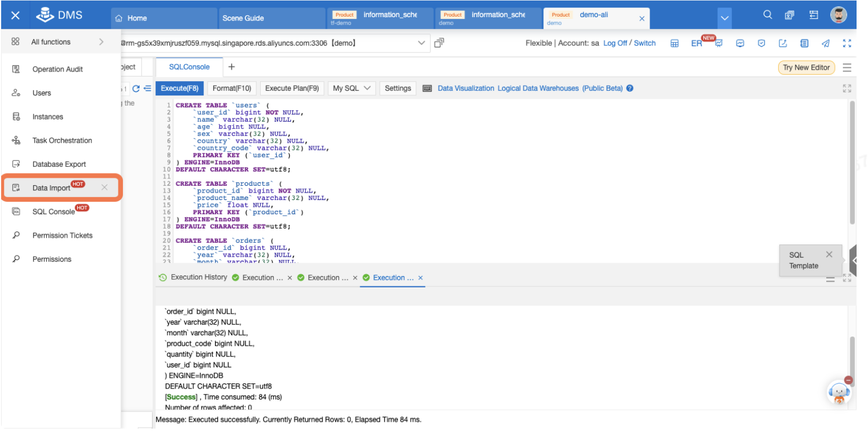The image size is (868, 432).
Task: Expand the fullscreen editor toggle
Action: tap(847, 88)
